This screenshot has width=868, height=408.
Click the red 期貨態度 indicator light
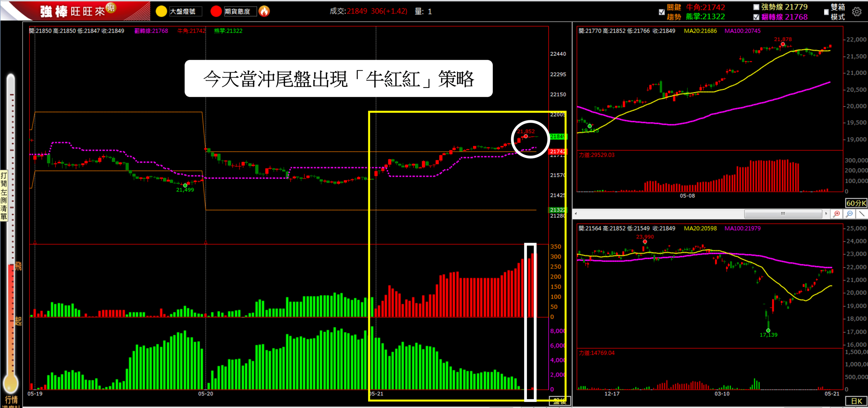[x=216, y=11]
